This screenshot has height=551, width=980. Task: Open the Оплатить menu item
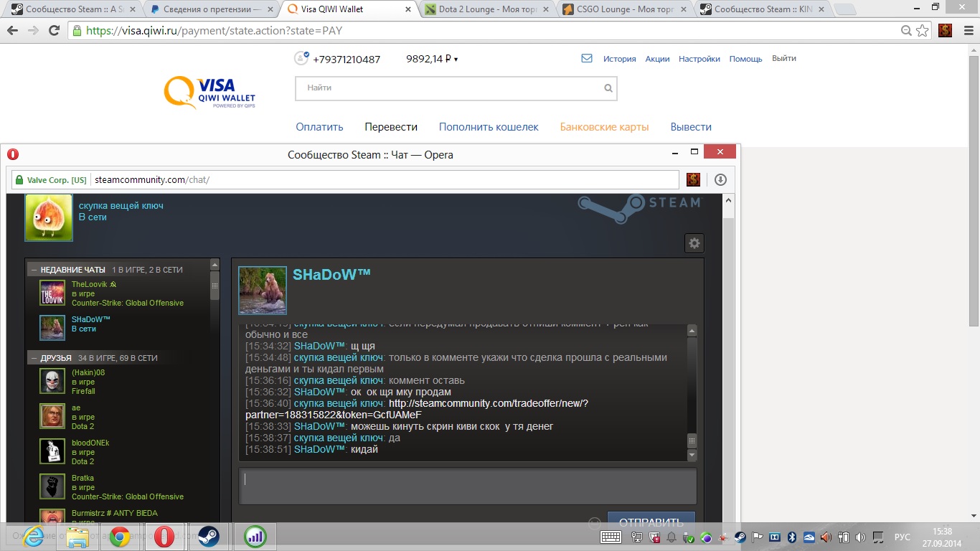click(319, 127)
